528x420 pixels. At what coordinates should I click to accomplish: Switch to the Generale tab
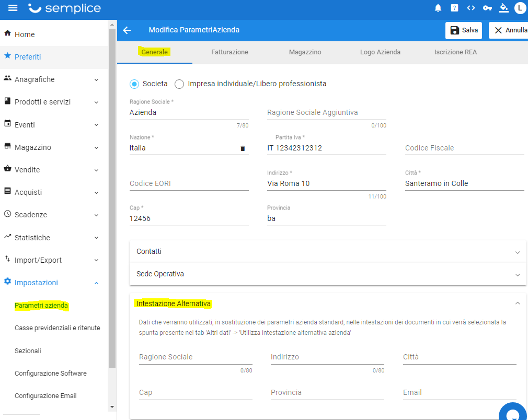click(x=155, y=52)
